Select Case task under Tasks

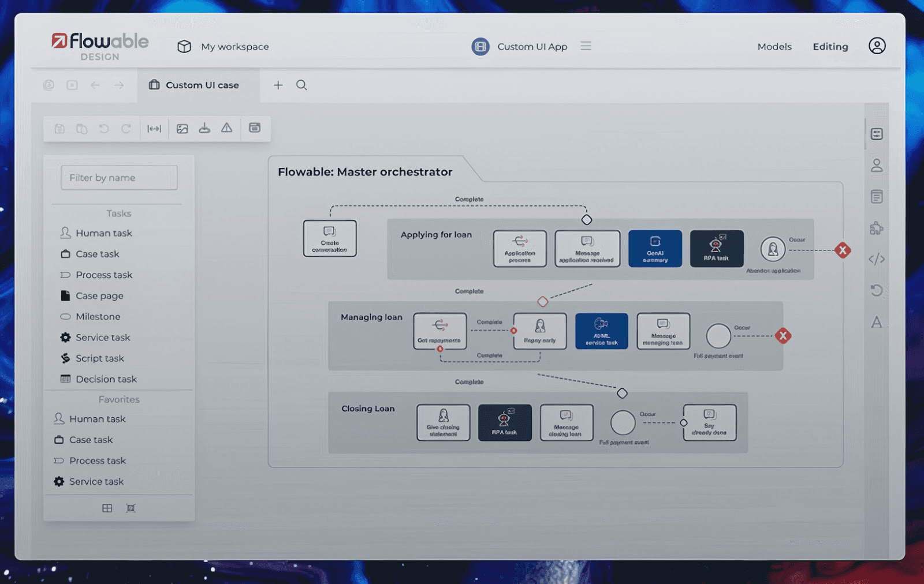[x=91, y=254]
